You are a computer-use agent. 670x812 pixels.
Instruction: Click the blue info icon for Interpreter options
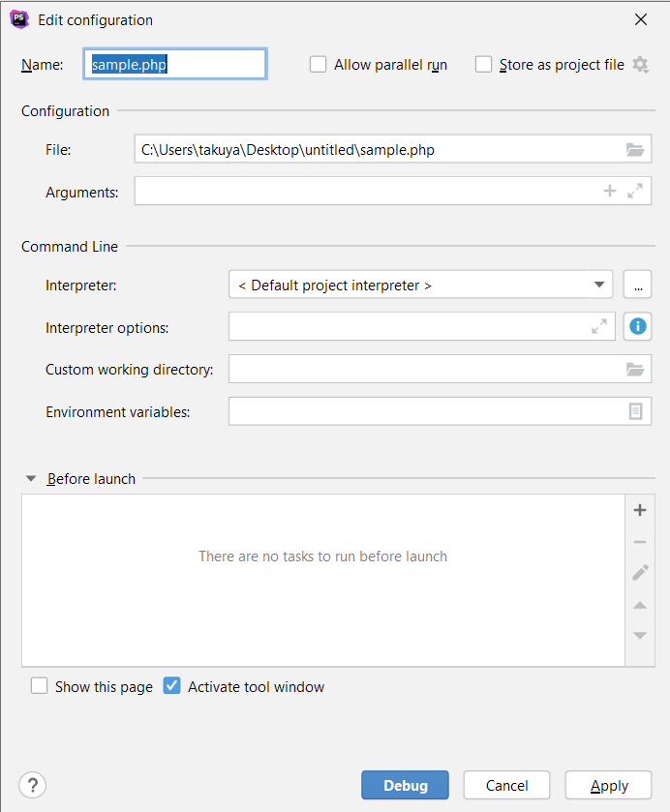point(637,327)
